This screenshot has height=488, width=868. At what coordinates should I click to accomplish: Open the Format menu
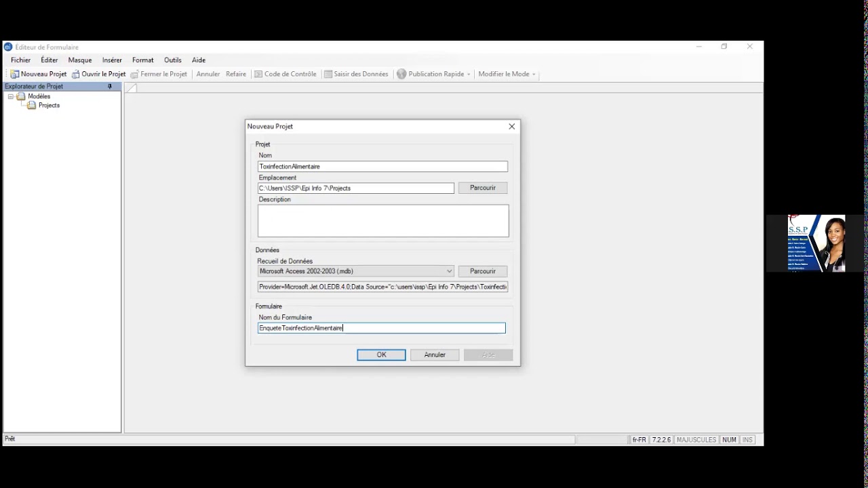[x=143, y=60]
